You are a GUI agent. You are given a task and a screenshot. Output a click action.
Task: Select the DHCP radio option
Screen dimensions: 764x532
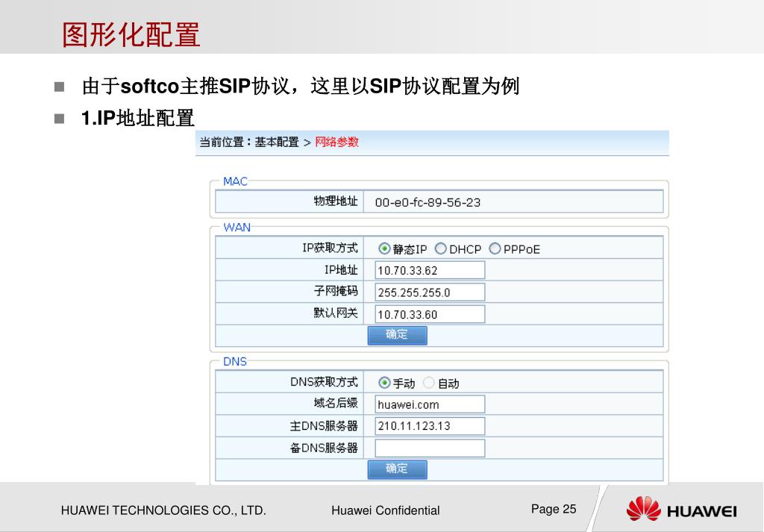(440, 248)
